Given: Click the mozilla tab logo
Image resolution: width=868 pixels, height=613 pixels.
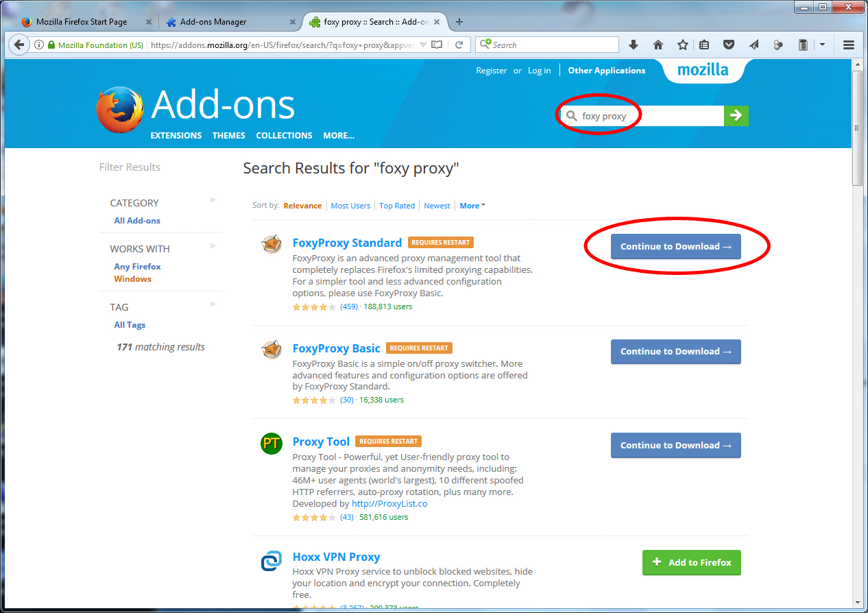Looking at the screenshot, I should tap(703, 70).
